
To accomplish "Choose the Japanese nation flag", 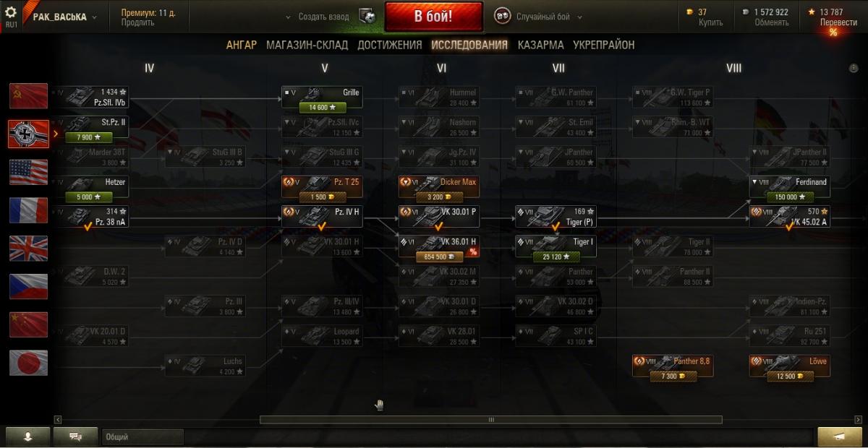I will (x=29, y=363).
